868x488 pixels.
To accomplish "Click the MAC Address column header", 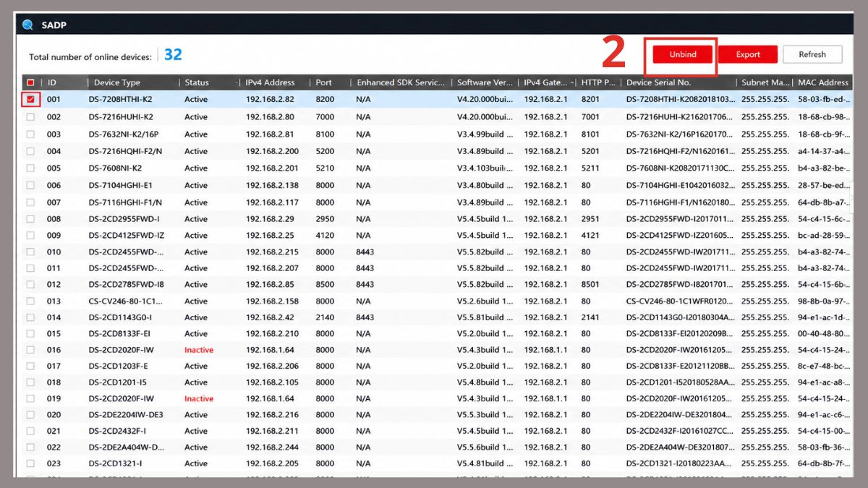I will click(823, 82).
